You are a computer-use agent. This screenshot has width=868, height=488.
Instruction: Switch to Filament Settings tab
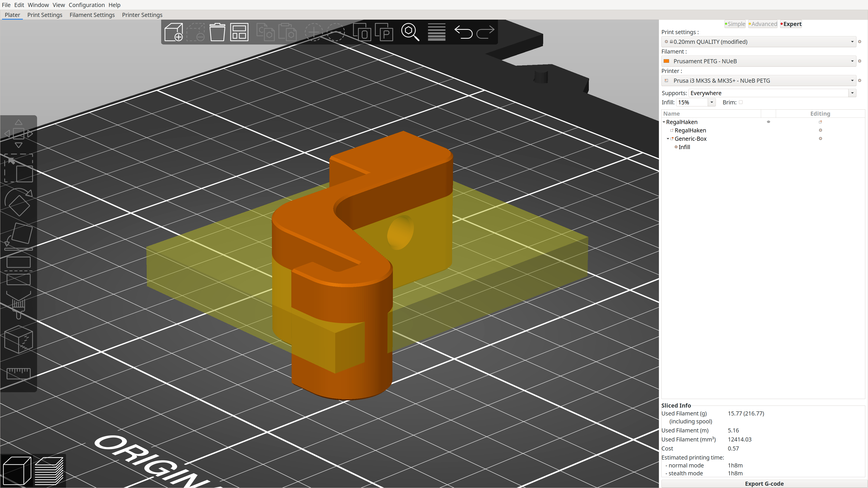point(92,15)
